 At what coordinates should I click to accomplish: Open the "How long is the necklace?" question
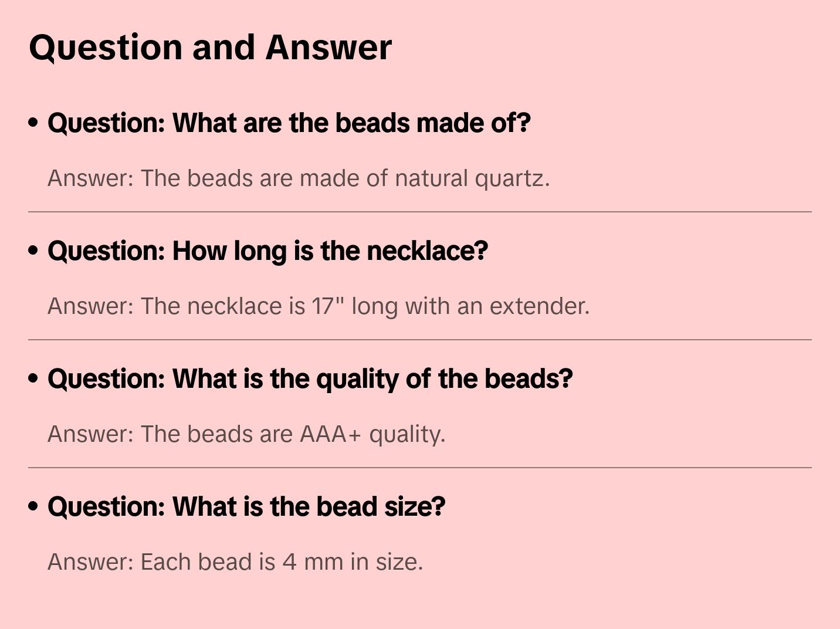click(267, 251)
